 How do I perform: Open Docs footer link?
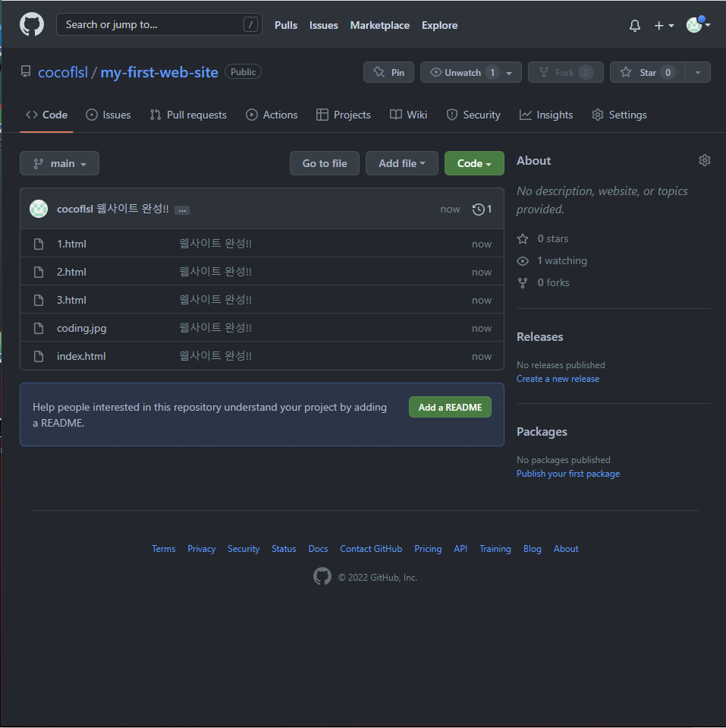coord(318,549)
